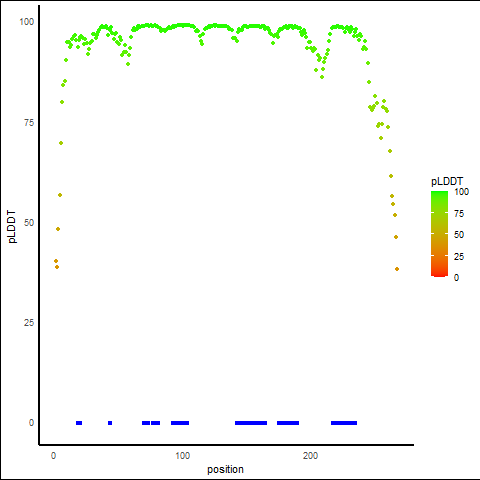Click the legend label 25
Screen dimensions: 480x480
click(x=459, y=257)
